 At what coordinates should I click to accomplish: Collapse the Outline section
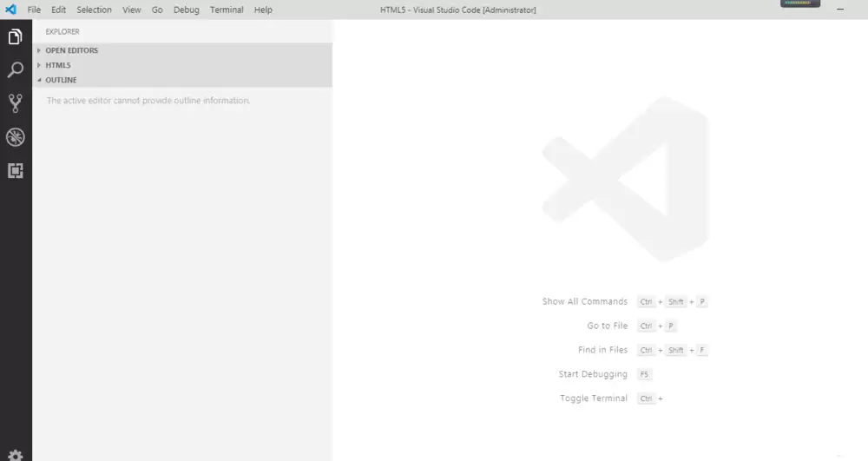[x=61, y=80]
